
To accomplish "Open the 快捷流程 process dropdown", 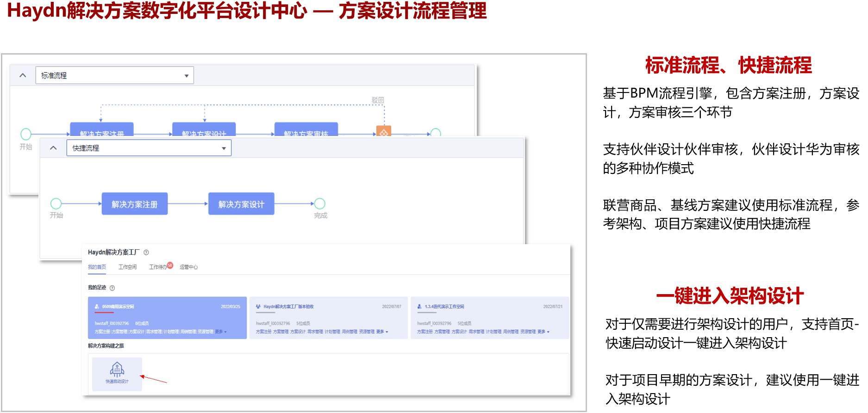I will point(149,148).
